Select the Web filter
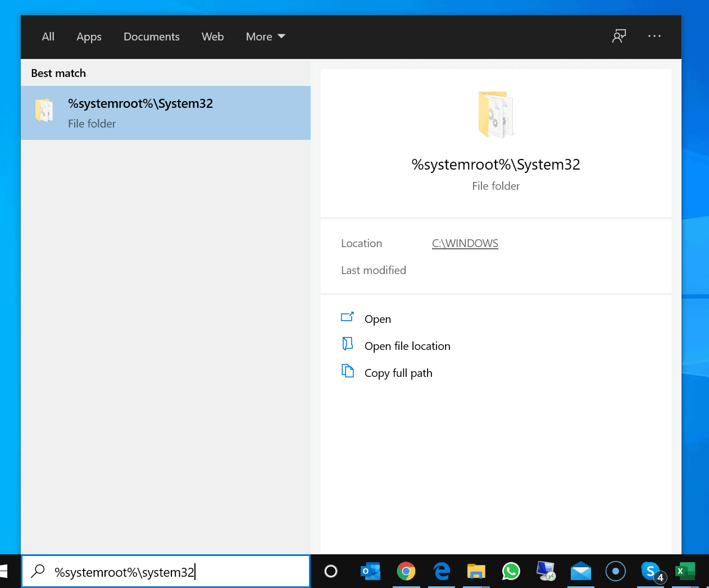Viewport: 709px width, 588px height. click(212, 36)
